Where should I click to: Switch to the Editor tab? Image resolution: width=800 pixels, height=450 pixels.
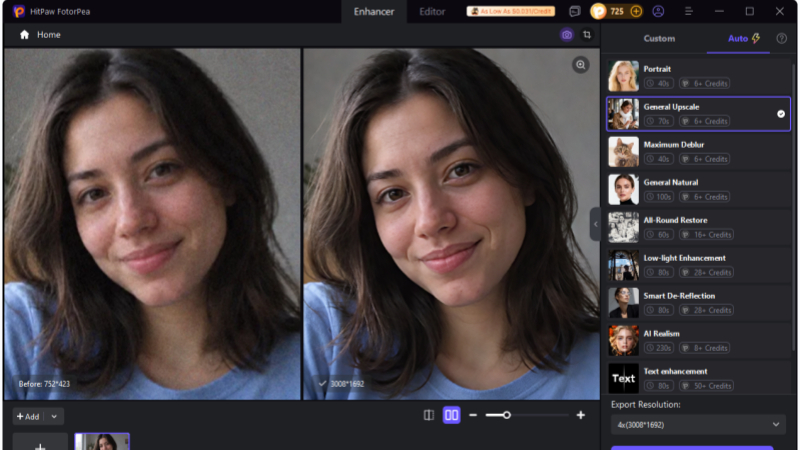432,11
